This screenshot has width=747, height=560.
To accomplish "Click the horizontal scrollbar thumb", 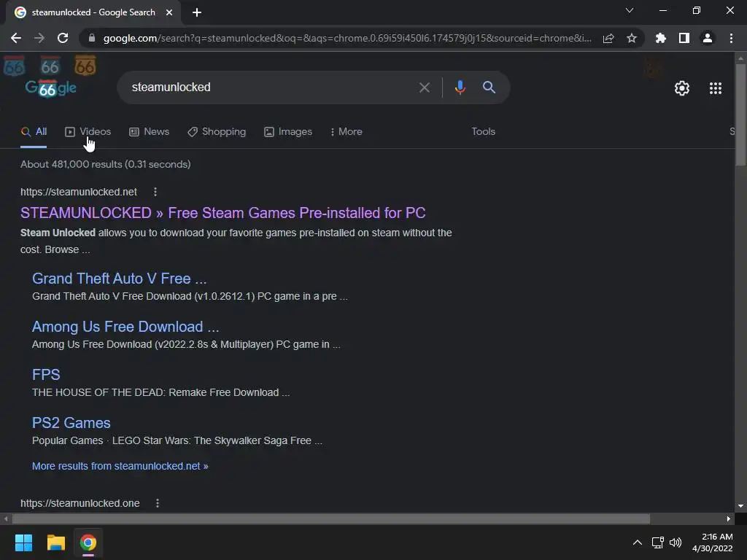I will (331, 518).
